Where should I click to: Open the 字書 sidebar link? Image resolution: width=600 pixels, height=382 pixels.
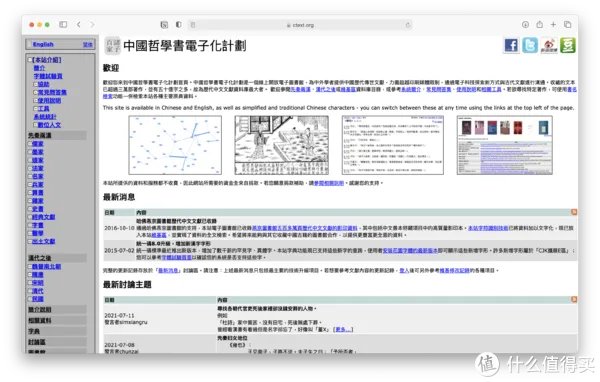(x=38, y=225)
